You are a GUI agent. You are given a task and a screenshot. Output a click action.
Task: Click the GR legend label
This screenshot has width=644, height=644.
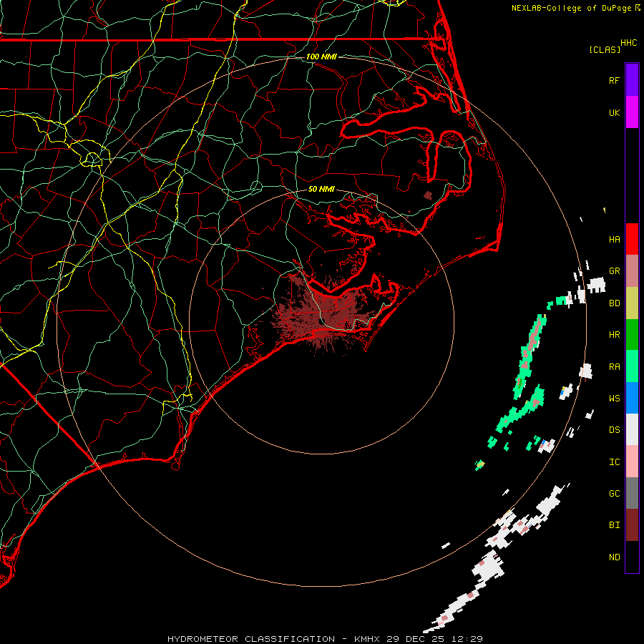click(x=614, y=271)
